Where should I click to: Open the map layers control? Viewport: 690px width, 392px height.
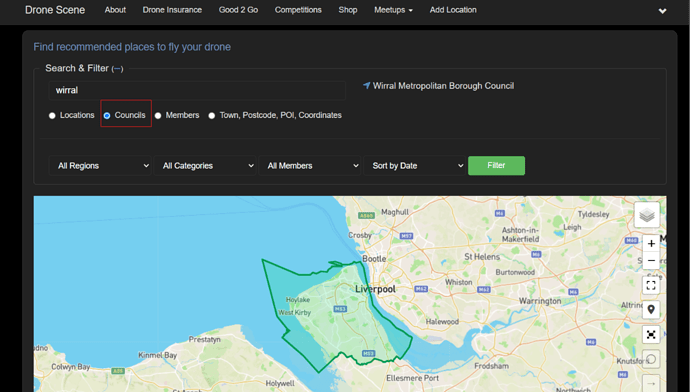tap(647, 215)
